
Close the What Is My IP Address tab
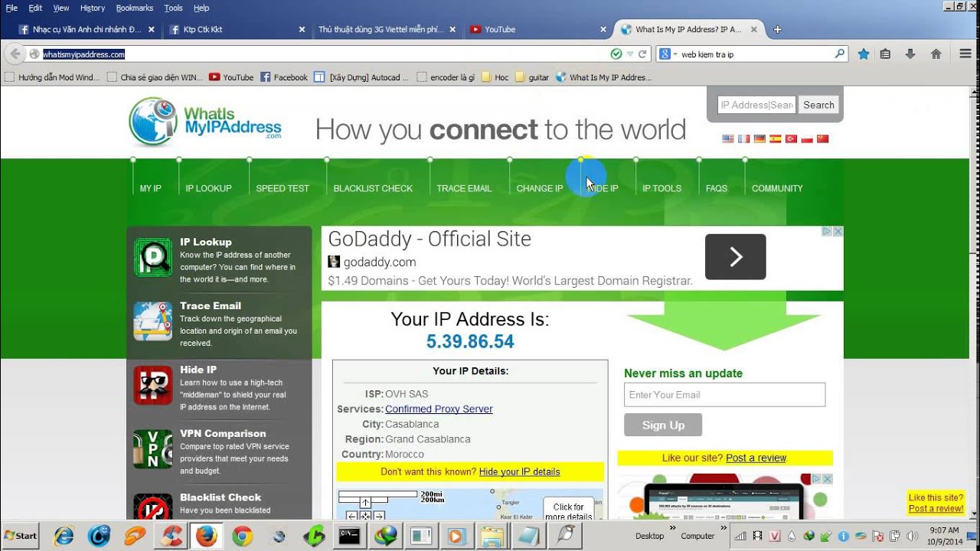click(753, 30)
